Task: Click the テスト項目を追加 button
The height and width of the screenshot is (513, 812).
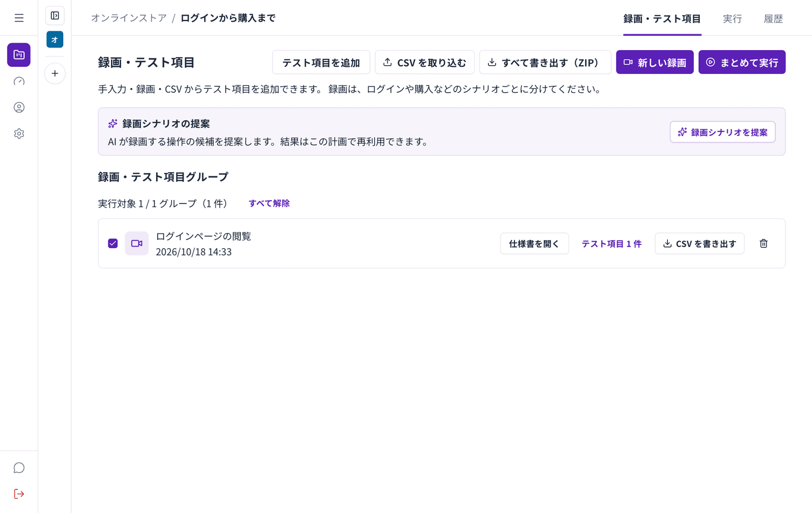Action: tap(321, 63)
